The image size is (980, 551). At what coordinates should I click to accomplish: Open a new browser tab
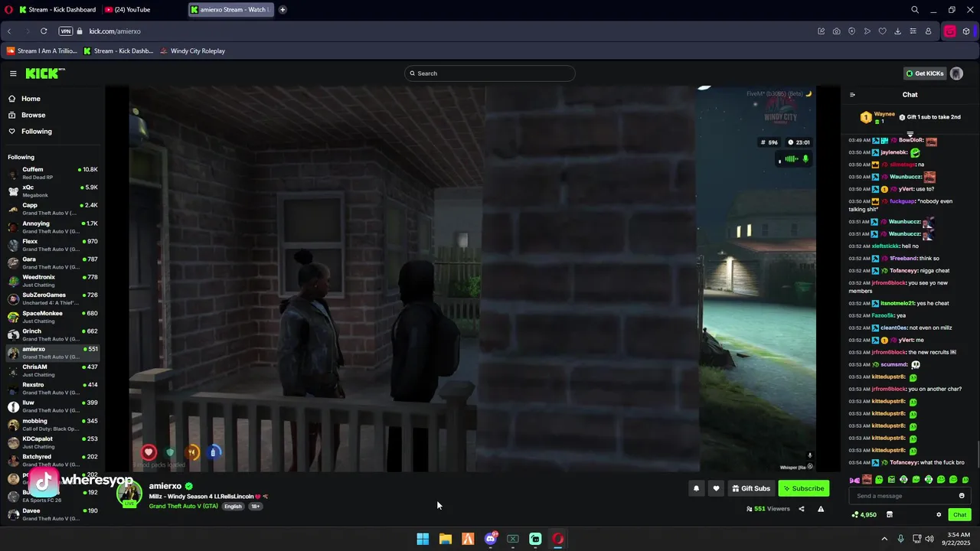tap(283, 10)
